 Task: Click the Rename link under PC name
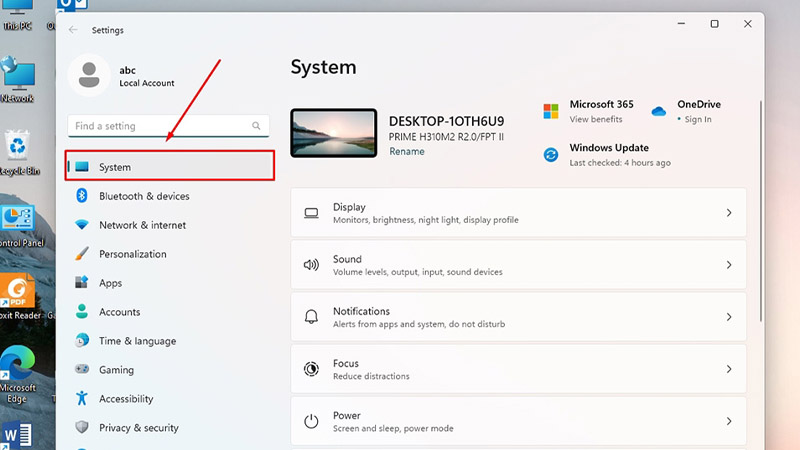pos(406,152)
